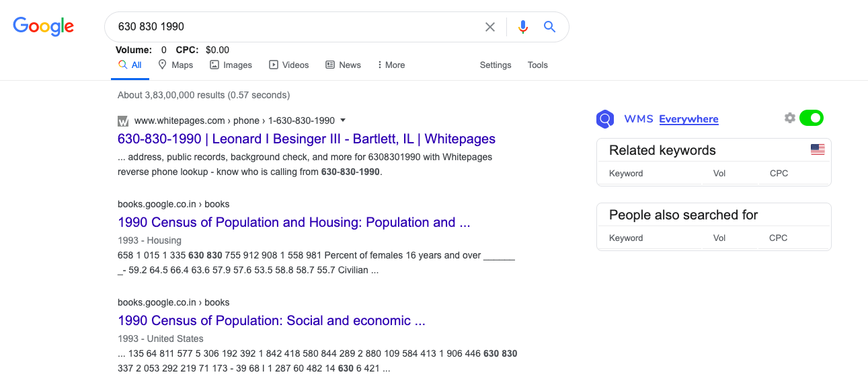Toggle the WMS Everywhere green switch off
Screen dimensions: 868x383
(812, 118)
